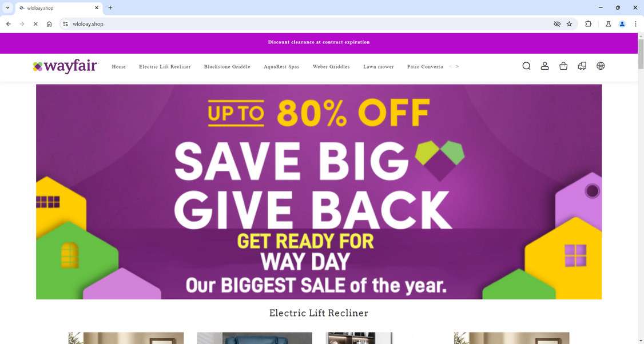
Task: Select the Blackstone Griddle menu item
Action: [x=227, y=66]
